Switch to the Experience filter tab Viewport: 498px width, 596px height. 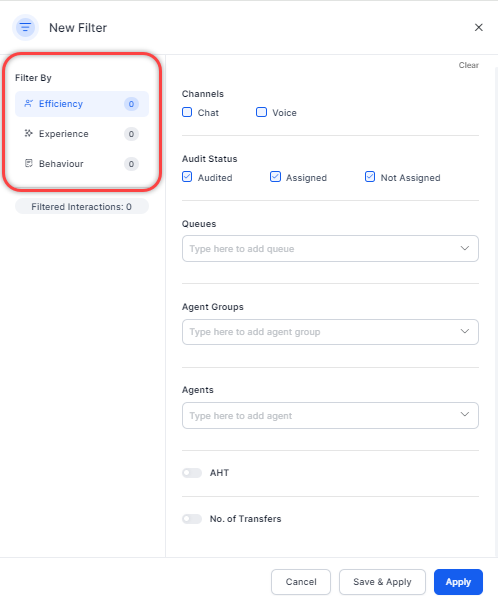pyautogui.click(x=82, y=134)
